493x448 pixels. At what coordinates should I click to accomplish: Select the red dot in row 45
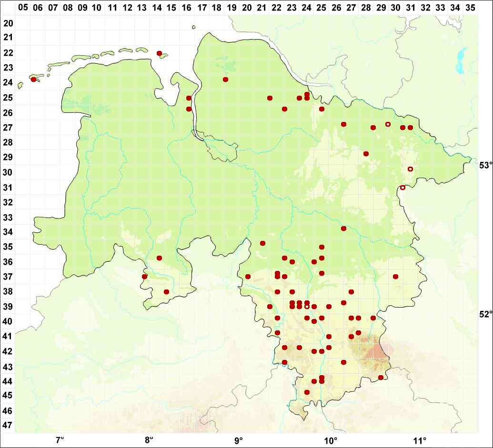[307, 392]
